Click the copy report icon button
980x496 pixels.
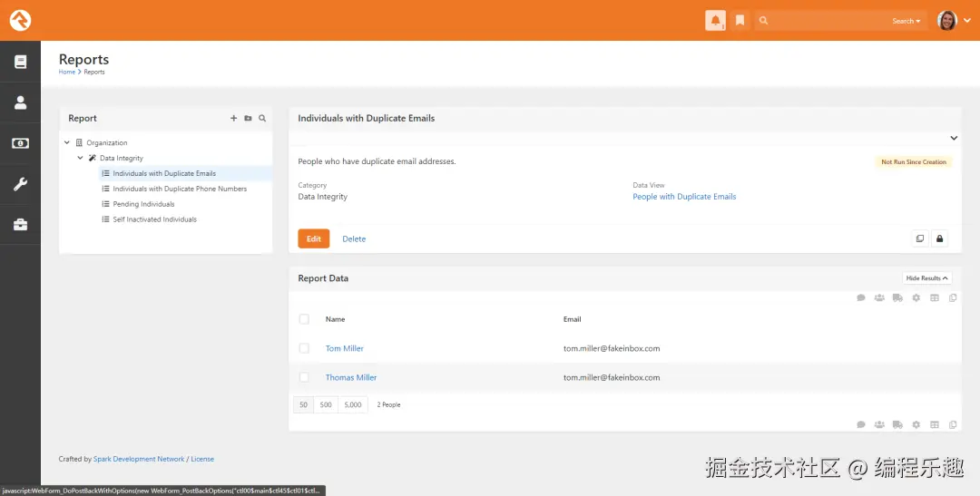920,238
